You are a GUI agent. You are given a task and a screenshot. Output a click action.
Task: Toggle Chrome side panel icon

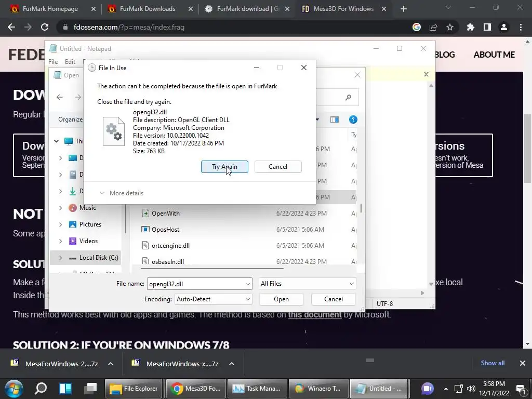487,27
